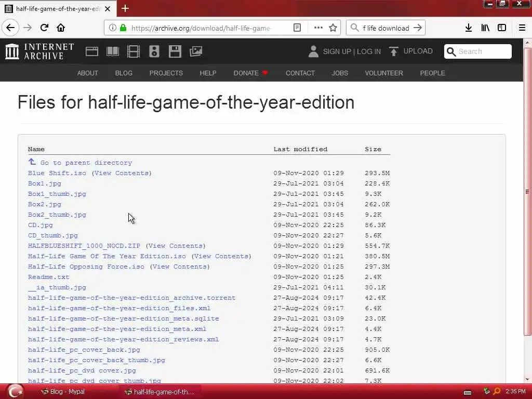This screenshot has width=532, height=399.
Task: Download Blue Shift.iso file
Action: pyautogui.click(x=57, y=173)
